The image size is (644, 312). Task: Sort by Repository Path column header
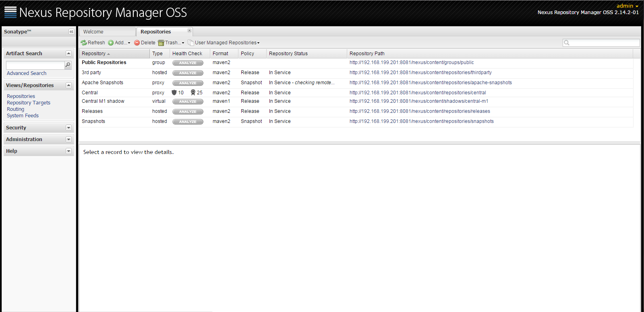(x=490, y=54)
